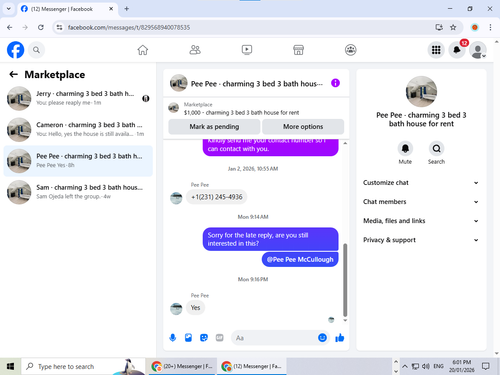Expand Media, files and links section
This screenshot has width=500, height=375.
[x=421, y=221]
